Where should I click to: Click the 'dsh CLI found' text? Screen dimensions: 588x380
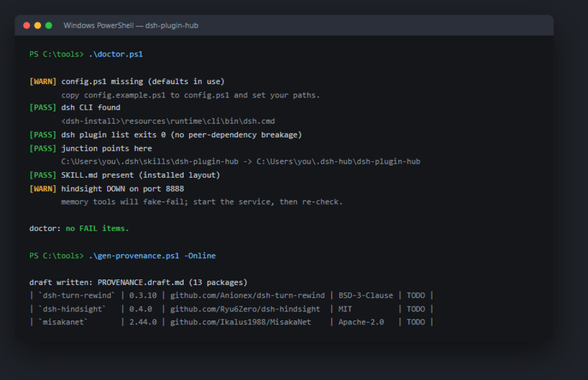click(x=91, y=108)
